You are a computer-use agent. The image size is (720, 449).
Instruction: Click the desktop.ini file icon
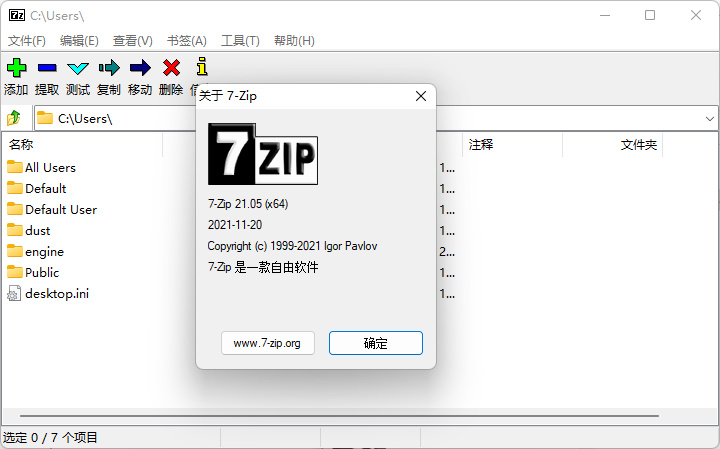point(14,293)
